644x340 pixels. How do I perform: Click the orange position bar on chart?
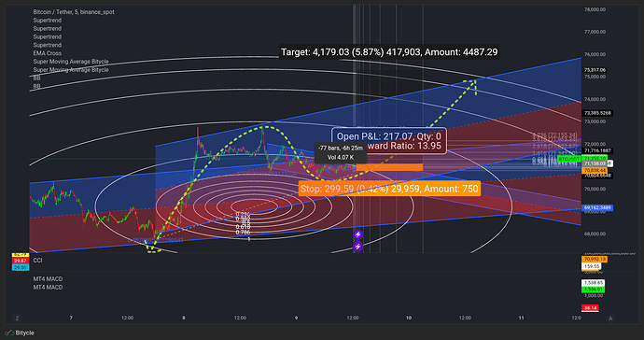389,167
